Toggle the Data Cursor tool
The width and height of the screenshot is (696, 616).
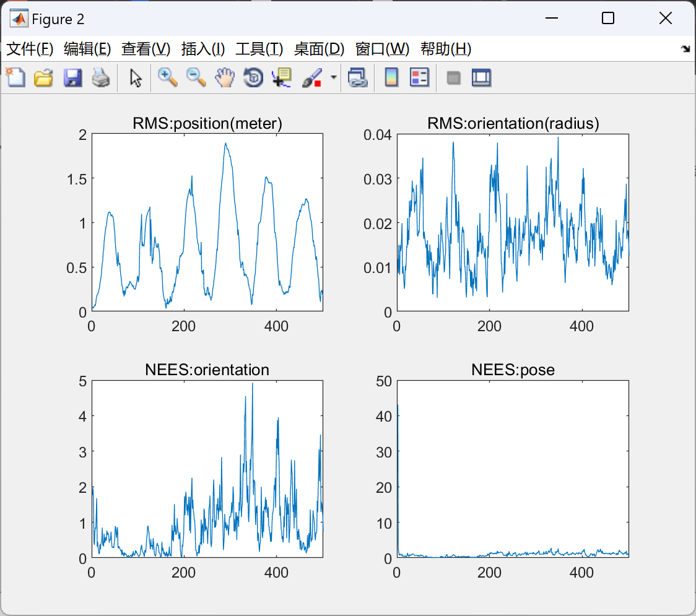coord(282,77)
